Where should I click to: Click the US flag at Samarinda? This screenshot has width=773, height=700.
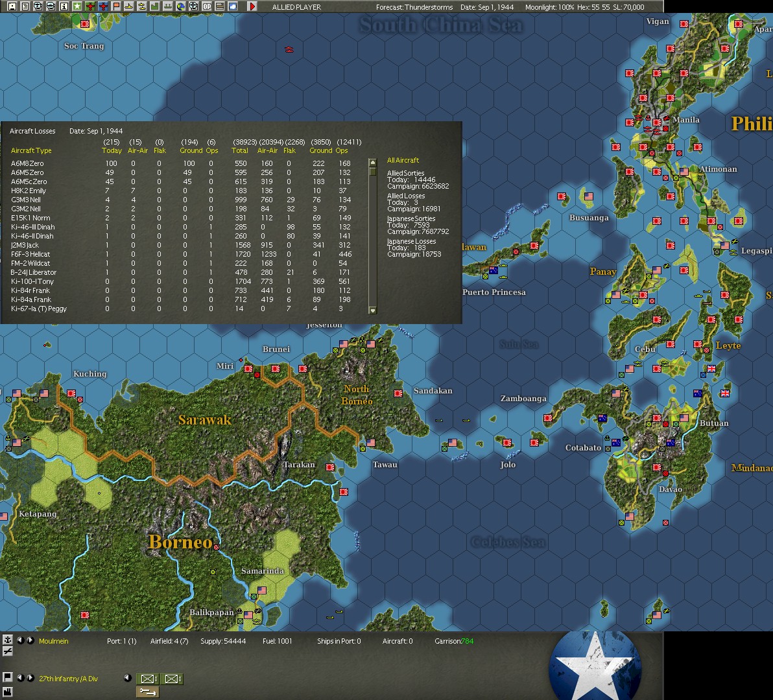(262, 590)
